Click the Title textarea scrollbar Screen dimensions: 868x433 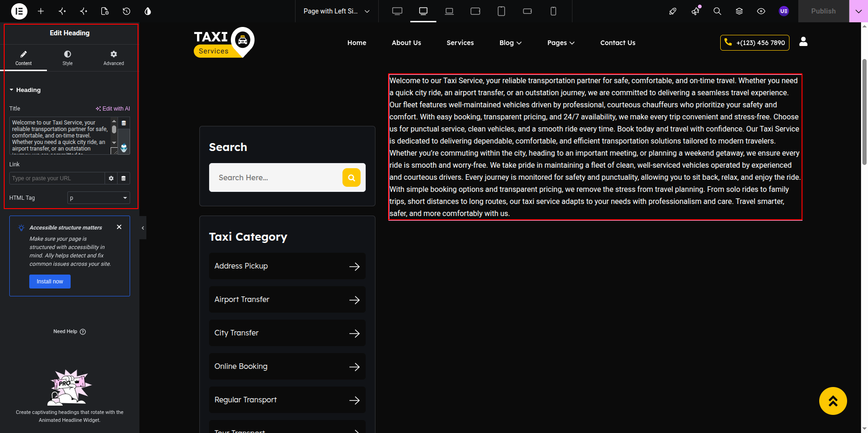pos(114,132)
